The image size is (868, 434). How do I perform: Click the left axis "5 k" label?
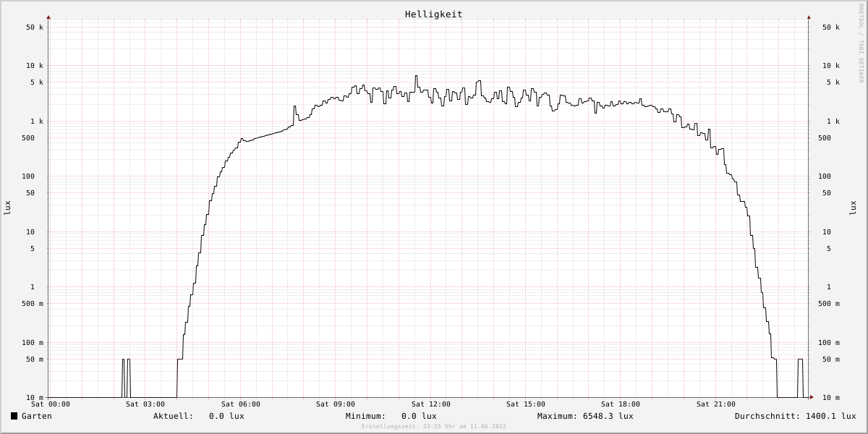pyautogui.click(x=37, y=82)
